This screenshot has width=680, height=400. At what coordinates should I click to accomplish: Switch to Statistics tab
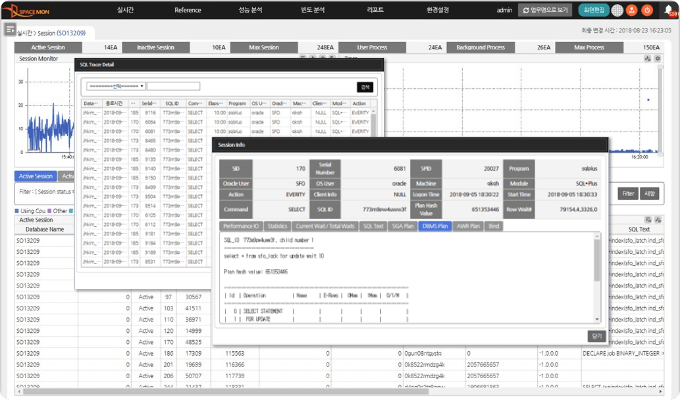click(x=277, y=226)
